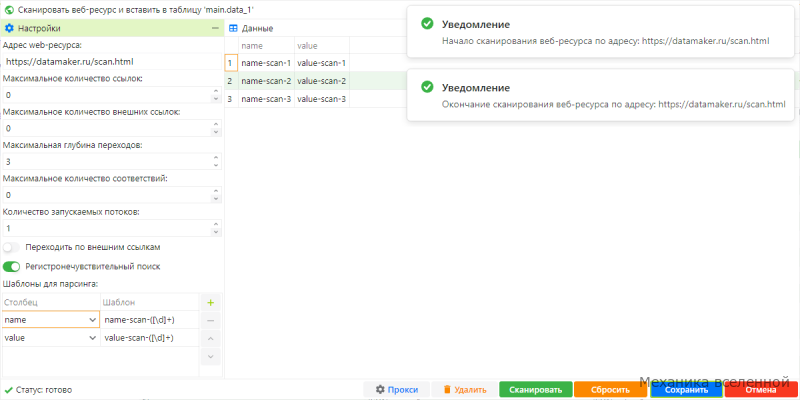Screen dimensions: 800x400
Task: Open the value column dropdown
Action: click(x=93, y=338)
